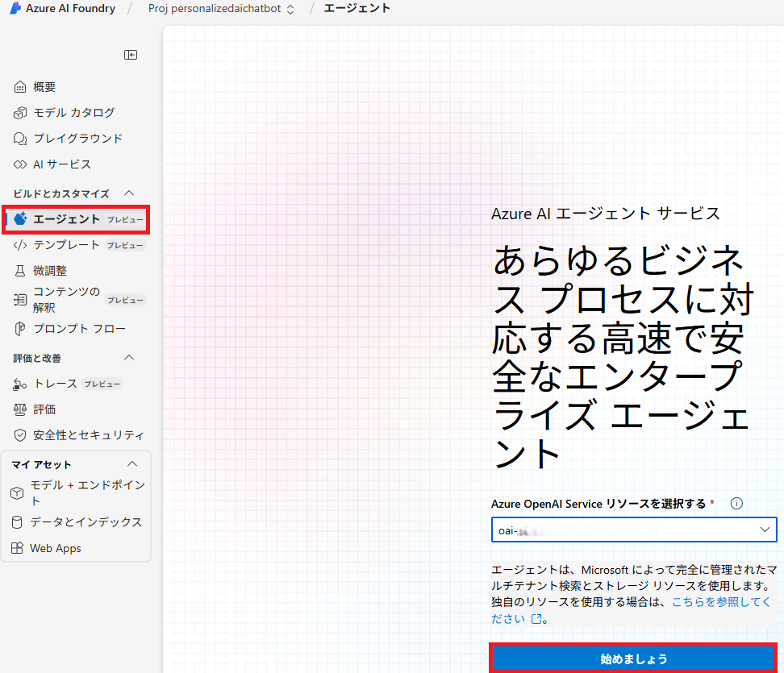This screenshot has height=673, width=784.
Task: Click the コンテンツの解釈 document icon
Action: 20,300
